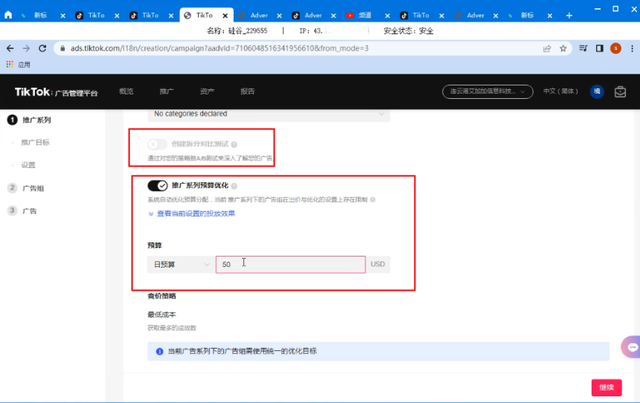Open the advertiser account selector dropdown

pyautogui.click(x=488, y=91)
